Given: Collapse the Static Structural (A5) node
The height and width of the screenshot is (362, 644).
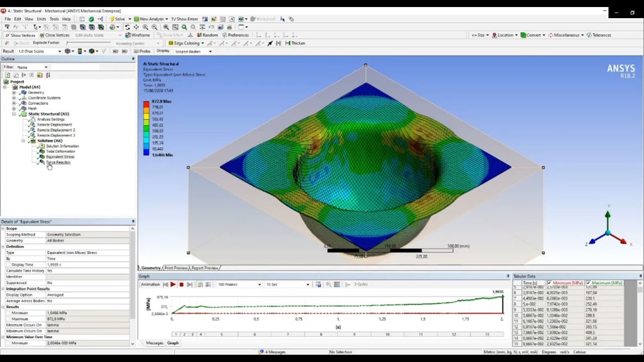Looking at the screenshot, I should tap(14, 114).
